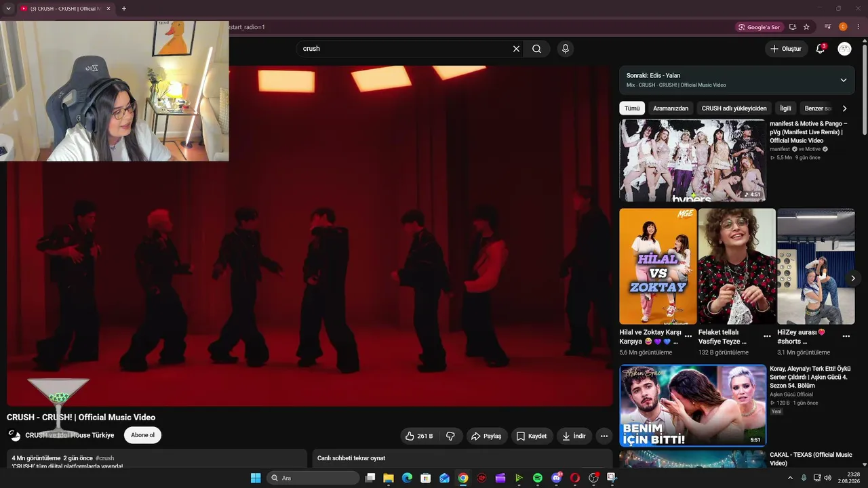Click the Oluştur create button
This screenshot has width=868, height=488.
click(x=785, y=49)
